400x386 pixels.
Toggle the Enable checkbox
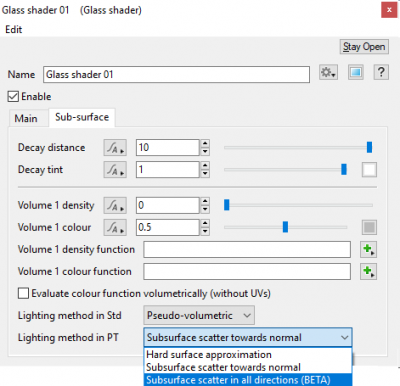13,97
